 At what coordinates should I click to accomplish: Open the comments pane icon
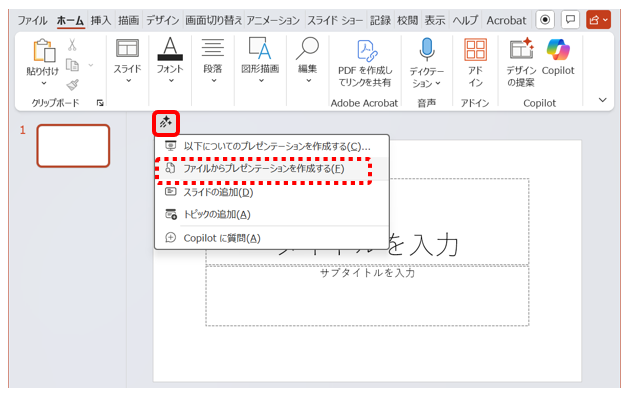coord(571,20)
